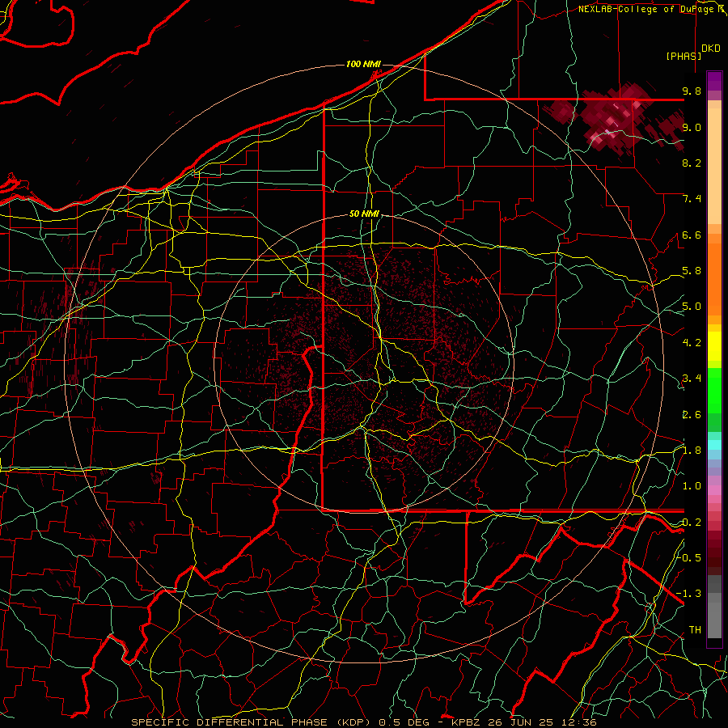
Task: Click the "100 NMI" range ring label
Action: point(363,64)
